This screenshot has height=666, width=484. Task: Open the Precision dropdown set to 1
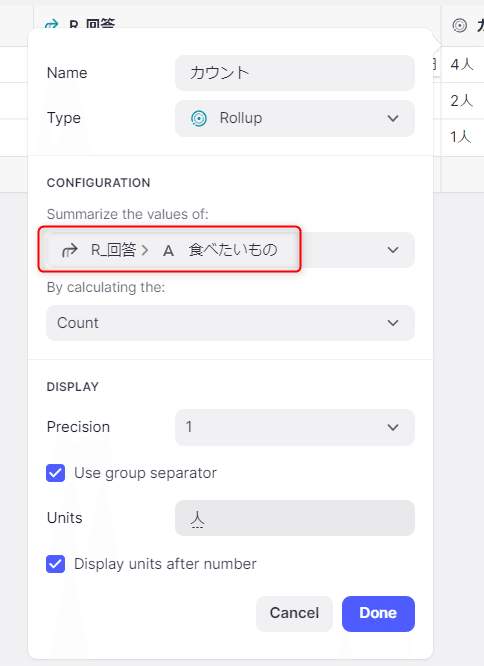click(295, 427)
